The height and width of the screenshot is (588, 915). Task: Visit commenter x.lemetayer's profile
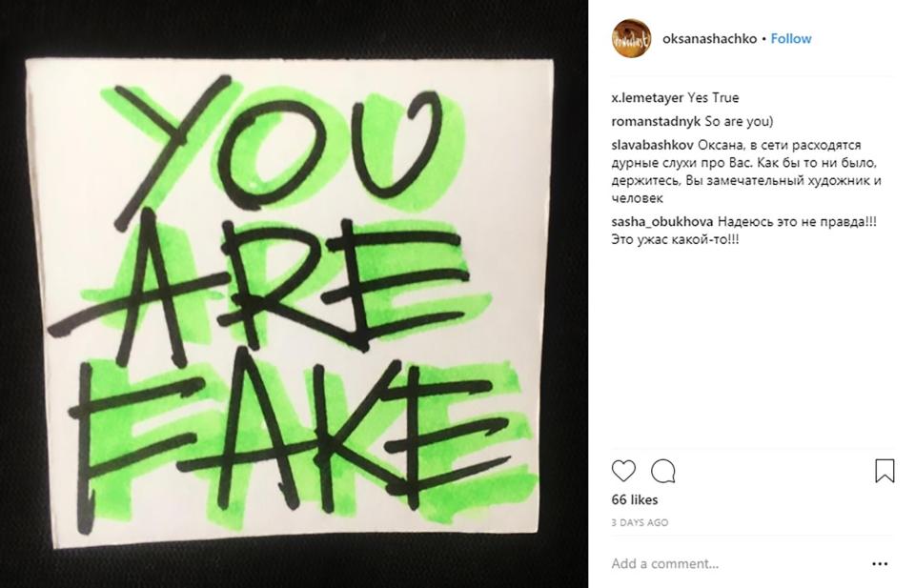(x=646, y=98)
